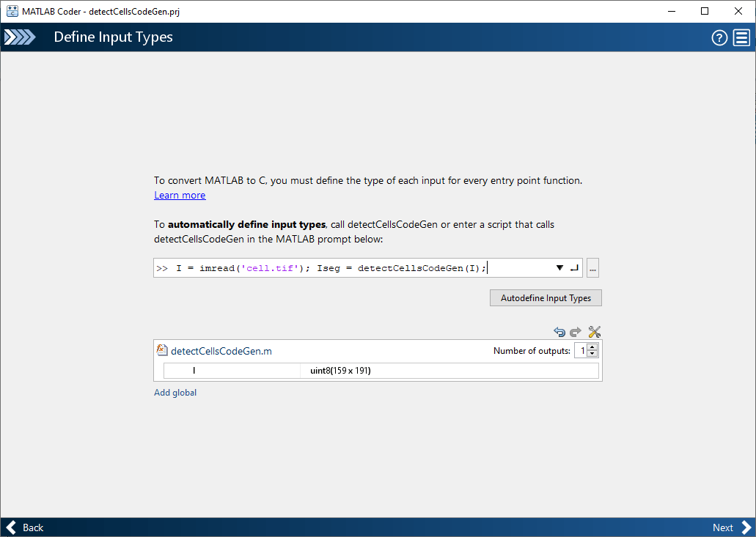
Task: Click the Number of outputs label
Action: pos(532,351)
